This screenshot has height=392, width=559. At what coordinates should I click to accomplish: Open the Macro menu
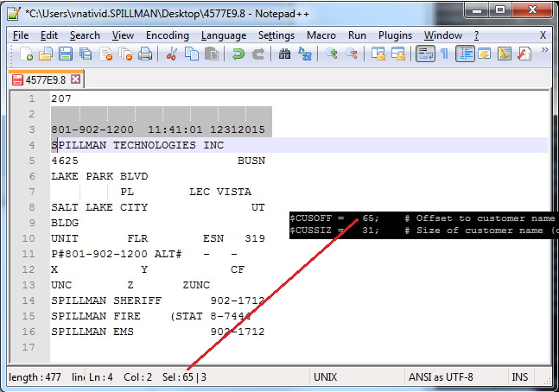321,35
